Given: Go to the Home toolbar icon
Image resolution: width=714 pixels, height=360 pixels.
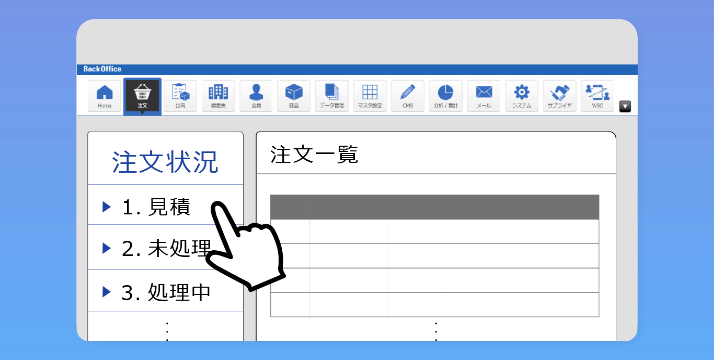Looking at the screenshot, I should click(x=104, y=96).
